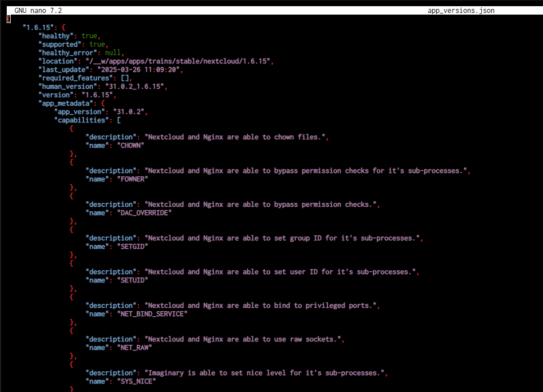Click the true value after "supported"
543x392 pixels.
click(97, 44)
